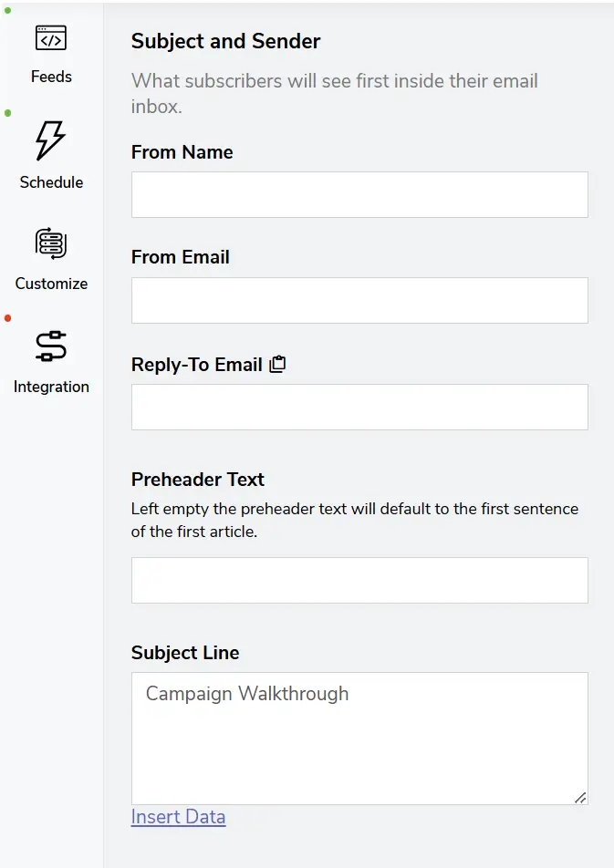Open the Integration connector icon
The image size is (614, 868).
pos(51,346)
